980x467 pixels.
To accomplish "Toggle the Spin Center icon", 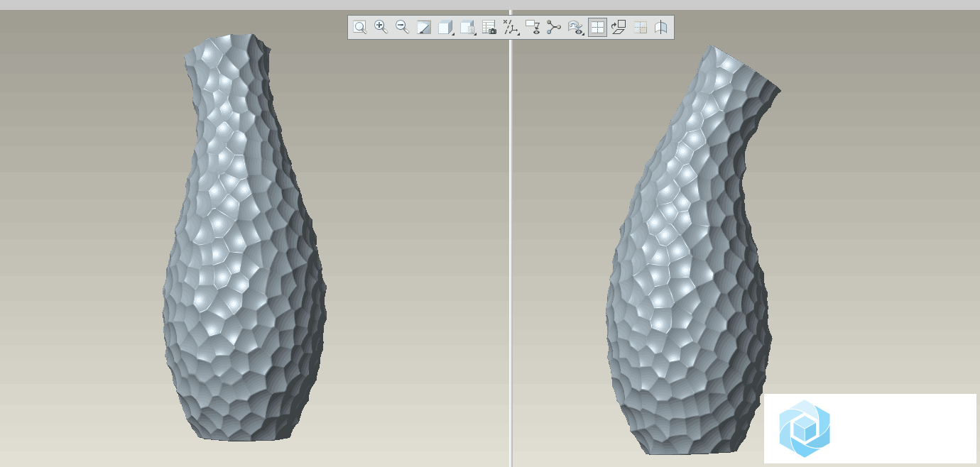I will pos(554,28).
